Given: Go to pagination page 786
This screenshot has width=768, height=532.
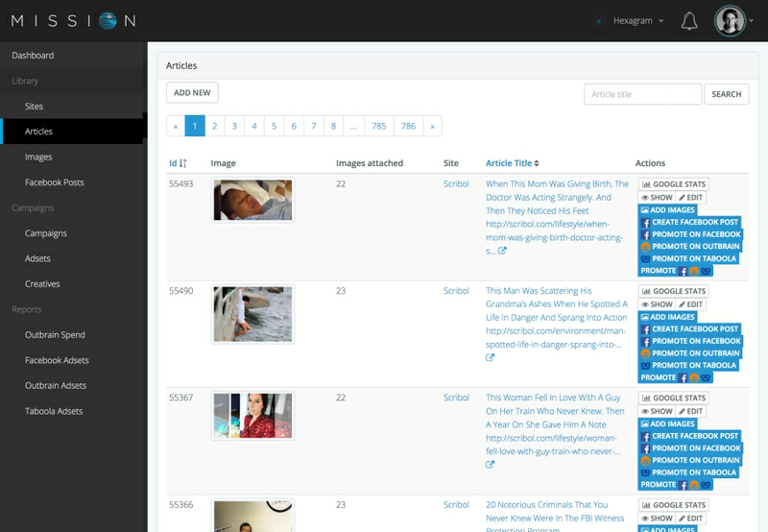Looking at the screenshot, I should coord(408,126).
